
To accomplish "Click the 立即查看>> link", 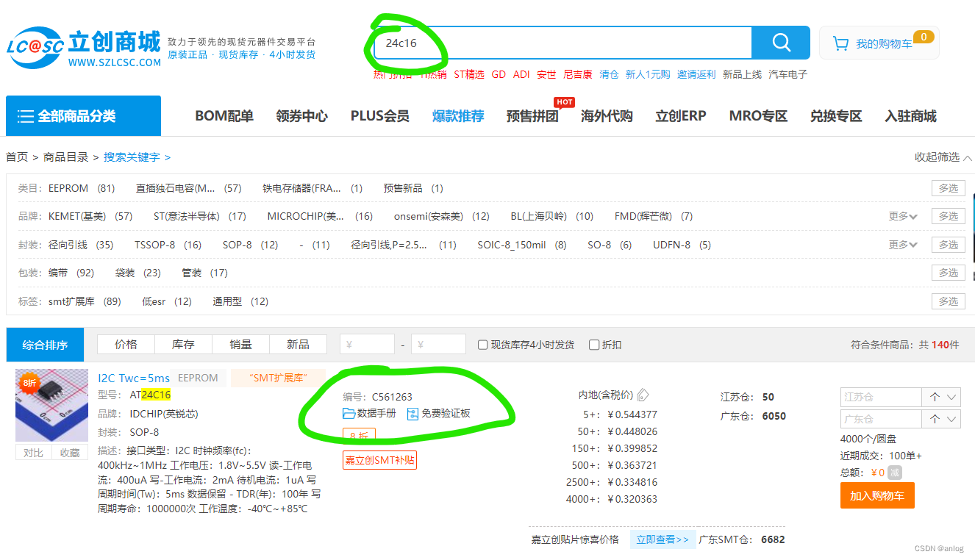I will [x=662, y=539].
